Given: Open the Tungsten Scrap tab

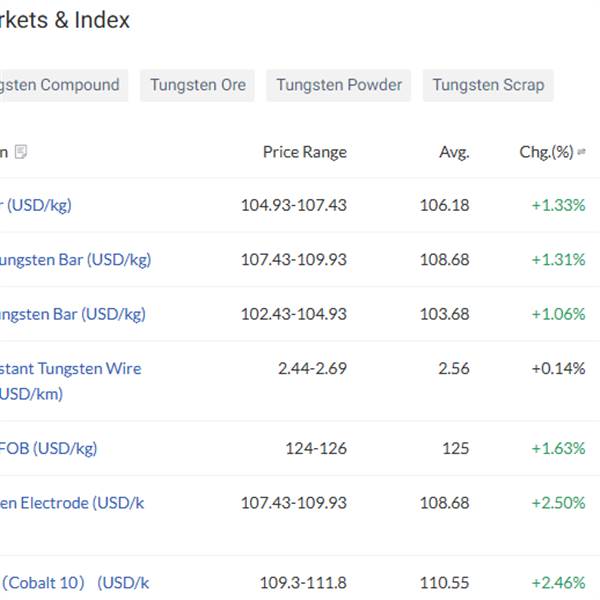Looking at the screenshot, I should click(488, 85).
